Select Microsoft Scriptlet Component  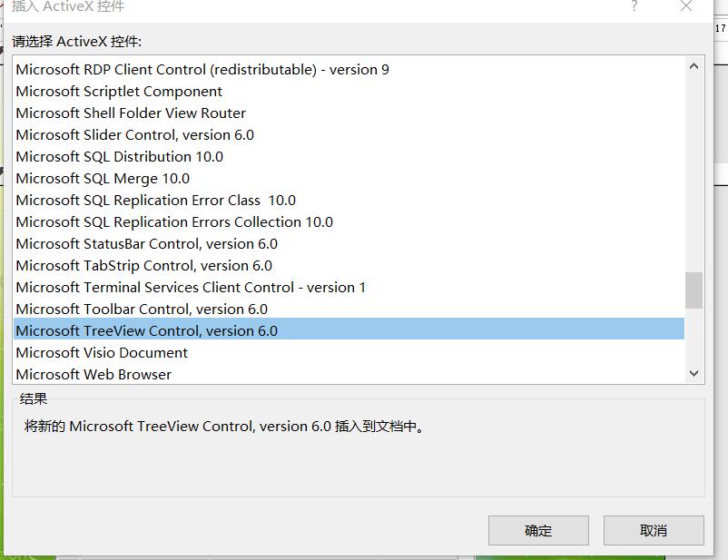click(x=349, y=92)
